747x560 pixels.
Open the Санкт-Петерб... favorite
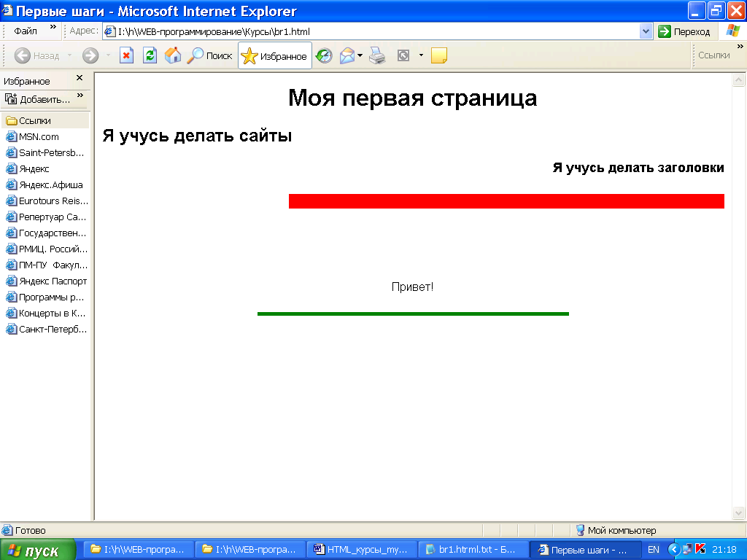(x=46, y=330)
